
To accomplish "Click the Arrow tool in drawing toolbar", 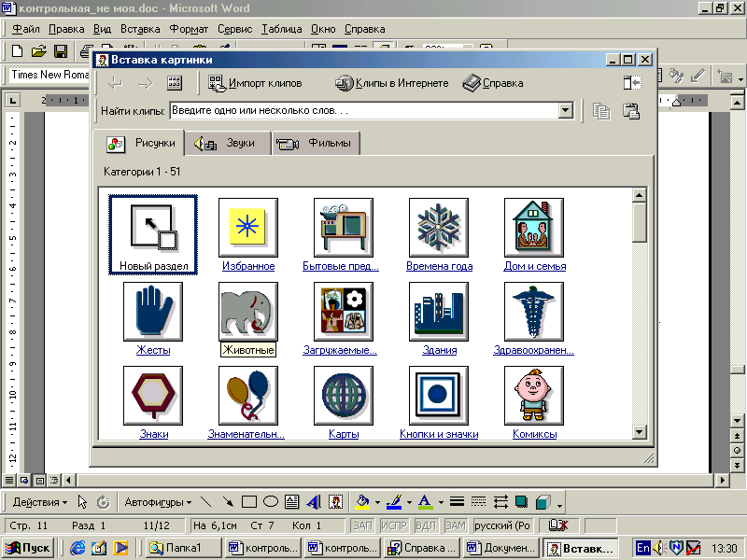I will pos(228,502).
